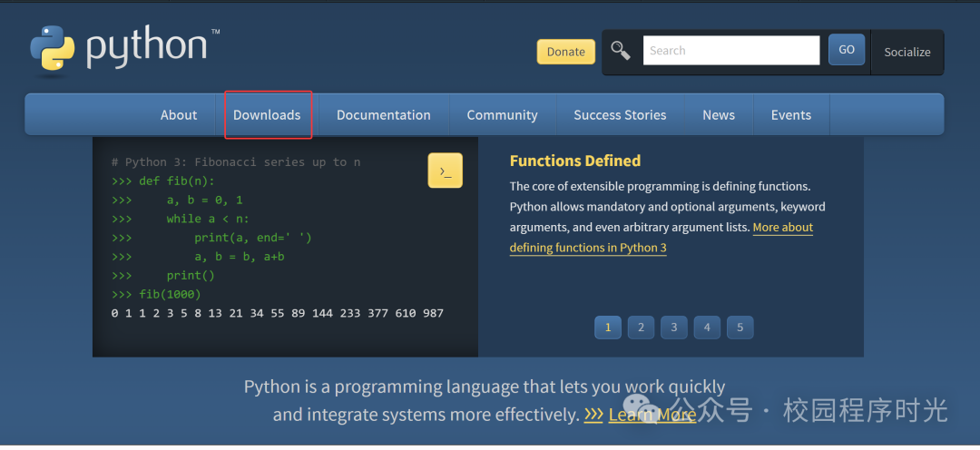Follow the Learn More link
The image size is (980, 450).
point(652,415)
